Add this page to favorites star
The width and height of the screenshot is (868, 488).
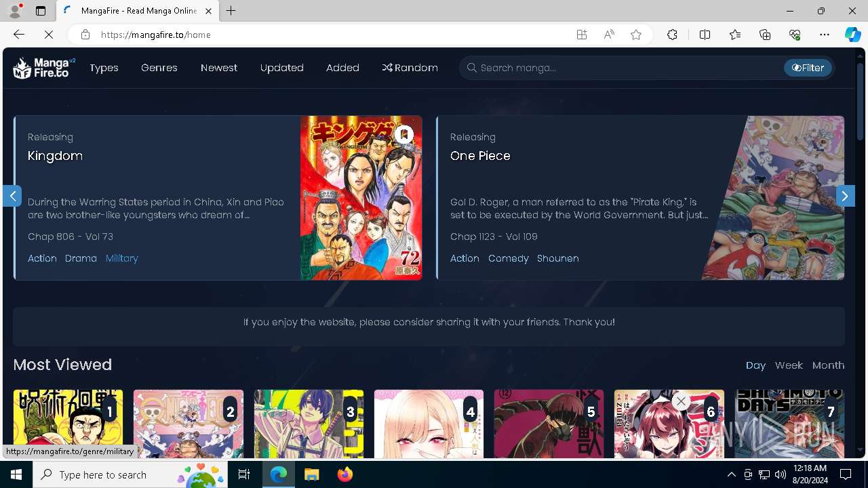tap(636, 35)
